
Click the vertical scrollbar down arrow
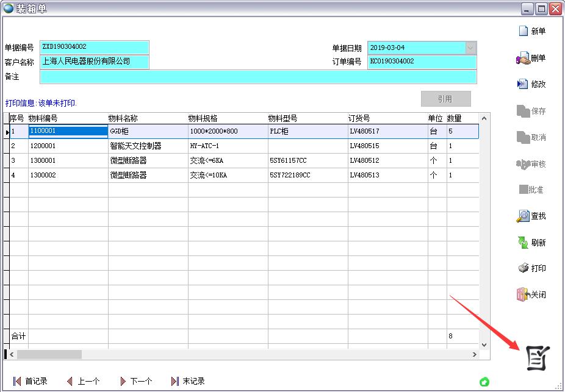484,345
